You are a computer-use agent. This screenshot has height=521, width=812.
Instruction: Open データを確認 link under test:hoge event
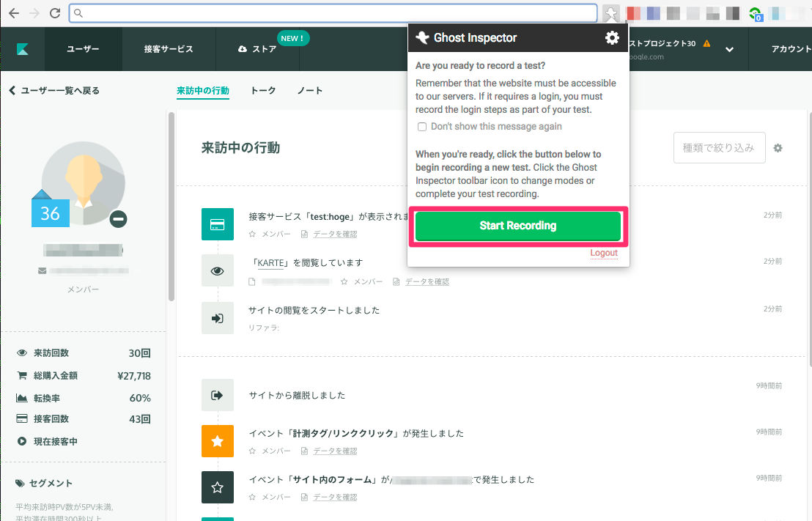(x=335, y=234)
